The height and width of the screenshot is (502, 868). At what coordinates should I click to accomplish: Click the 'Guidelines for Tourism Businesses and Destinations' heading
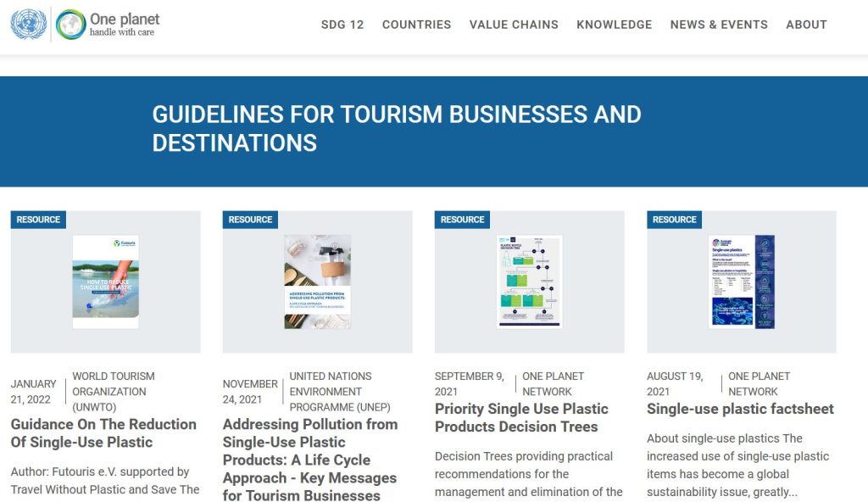397,129
